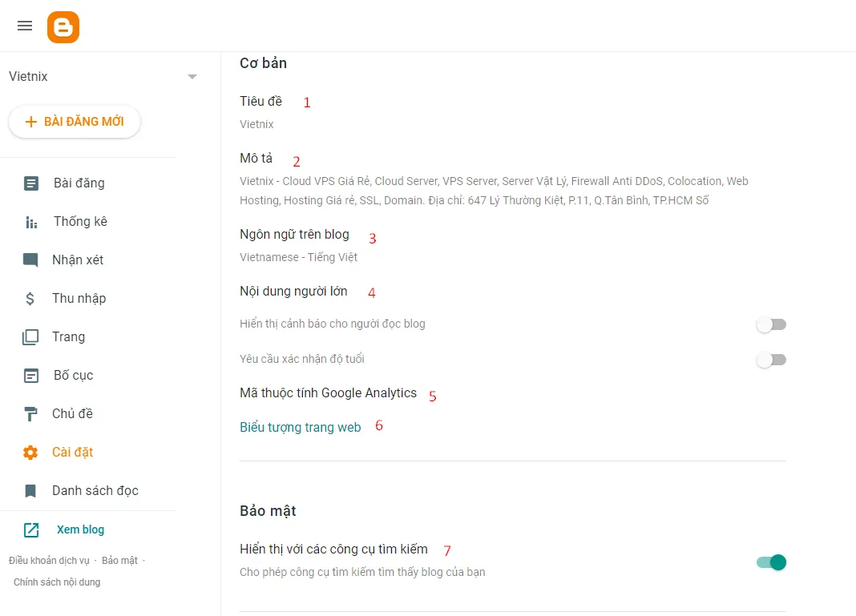This screenshot has height=616, width=856.
Task: Click the Chủ đề theme roller icon
Action: pyautogui.click(x=31, y=414)
